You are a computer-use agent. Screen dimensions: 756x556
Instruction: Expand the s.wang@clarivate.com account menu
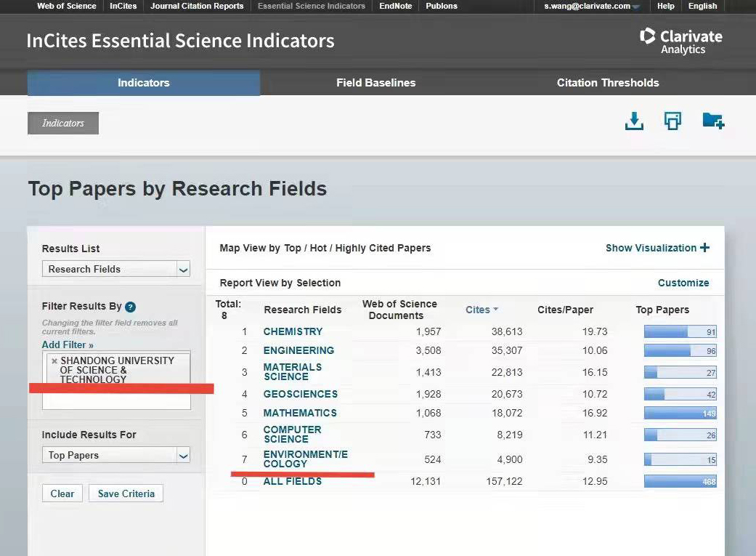pyautogui.click(x=636, y=7)
